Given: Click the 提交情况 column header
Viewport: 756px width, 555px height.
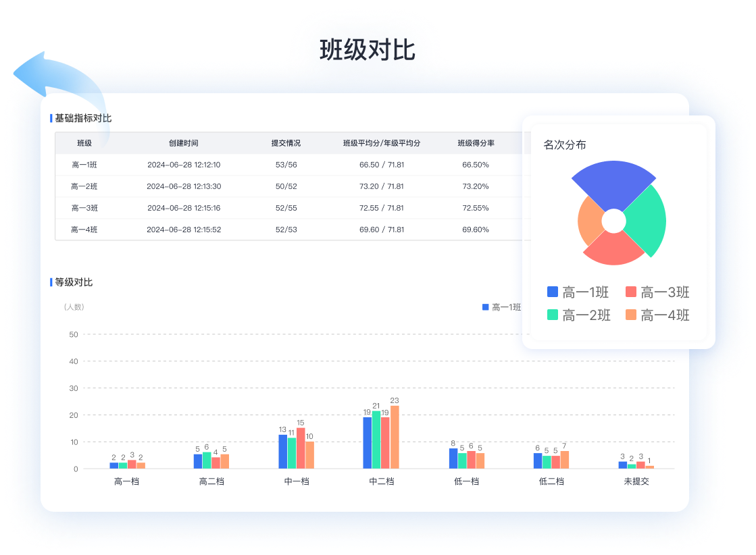Looking at the screenshot, I should [286, 143].
